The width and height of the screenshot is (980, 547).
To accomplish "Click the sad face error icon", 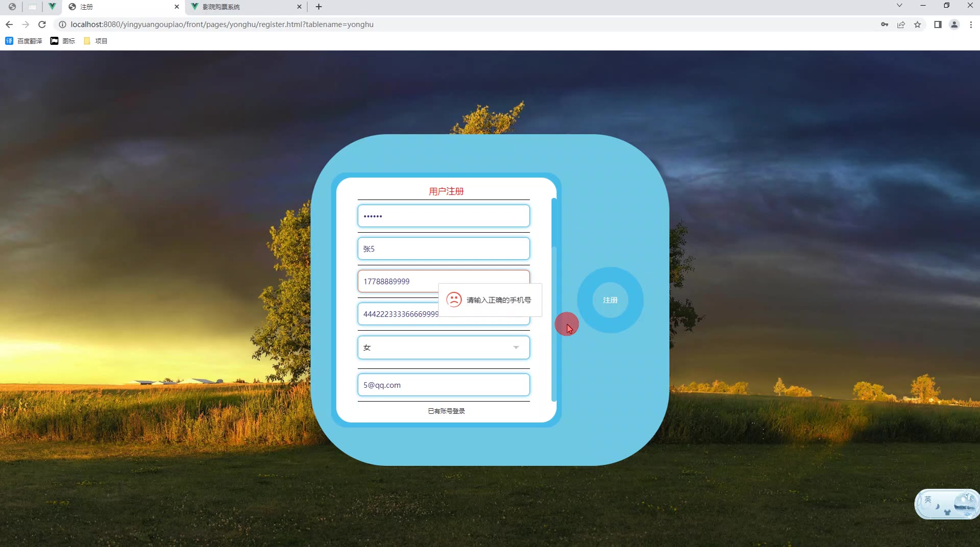I will click(x=454, y=300).
